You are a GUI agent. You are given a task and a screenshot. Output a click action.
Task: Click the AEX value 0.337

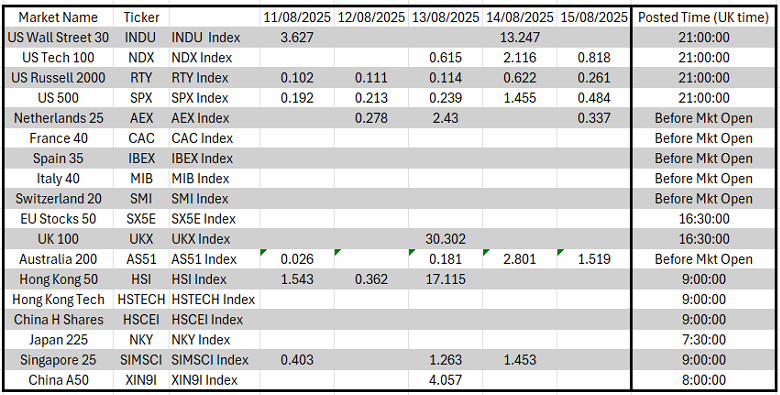coord(594,118)
